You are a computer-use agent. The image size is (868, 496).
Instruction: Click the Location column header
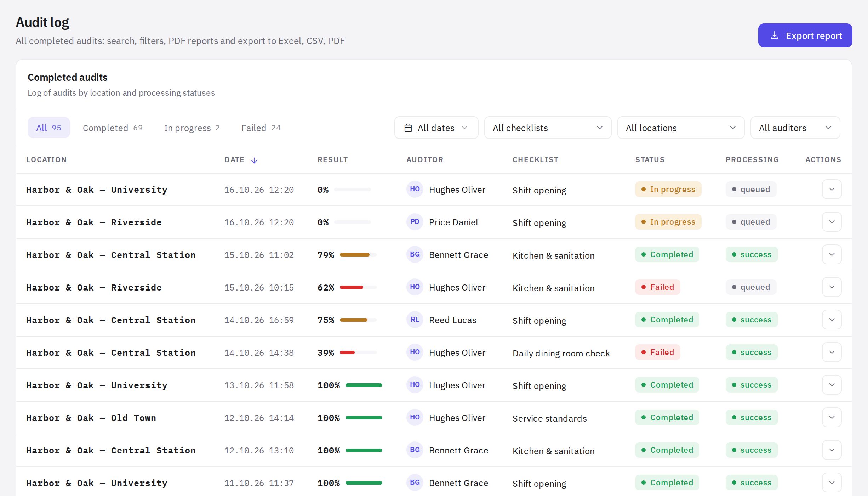point(46,160)
